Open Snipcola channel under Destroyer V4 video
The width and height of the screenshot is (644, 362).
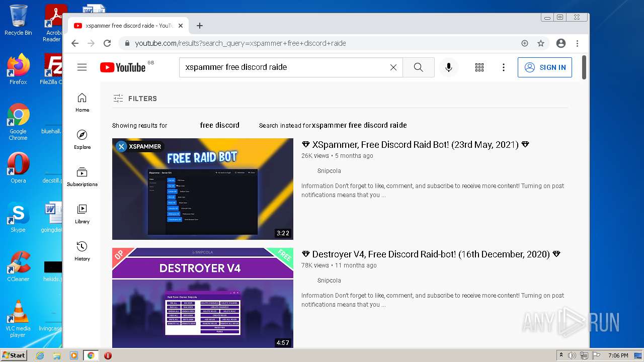[x=329, y=281]
